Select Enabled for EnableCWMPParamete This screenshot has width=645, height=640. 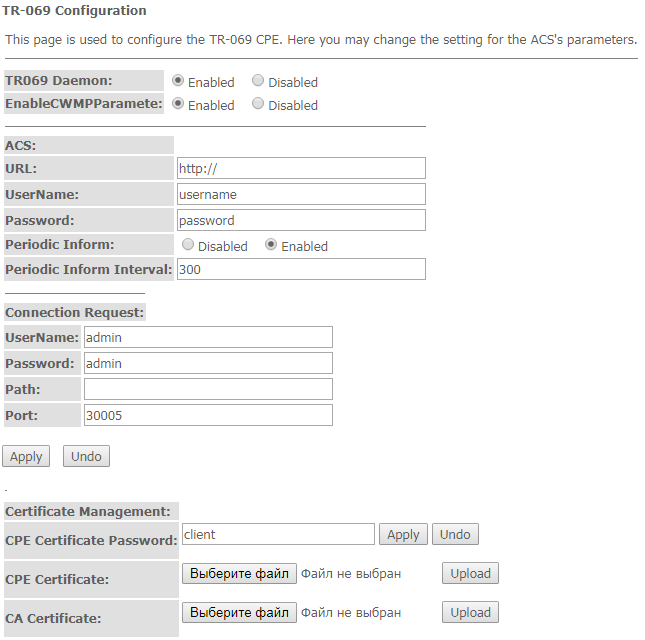[x=179, y=104]
